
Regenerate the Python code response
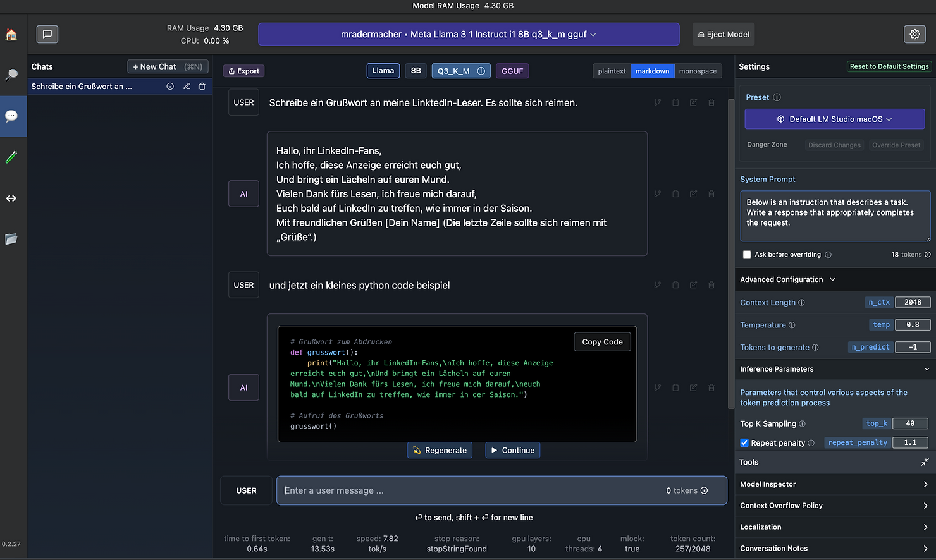(x=440, y=450)
